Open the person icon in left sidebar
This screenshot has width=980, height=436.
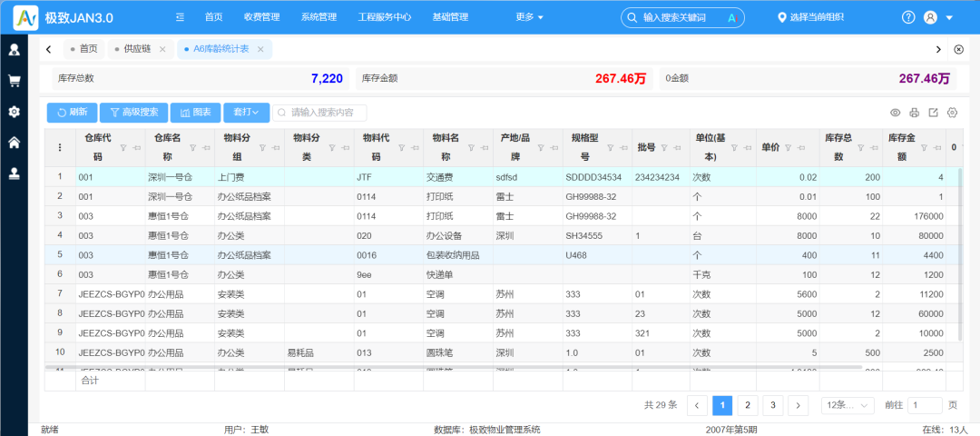coord(14,49)
